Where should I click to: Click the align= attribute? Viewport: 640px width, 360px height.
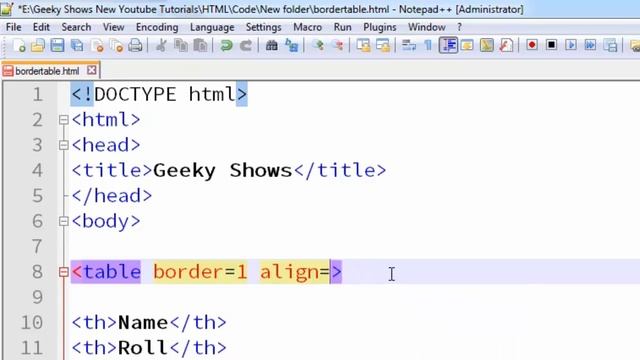(x=295, y=272)
